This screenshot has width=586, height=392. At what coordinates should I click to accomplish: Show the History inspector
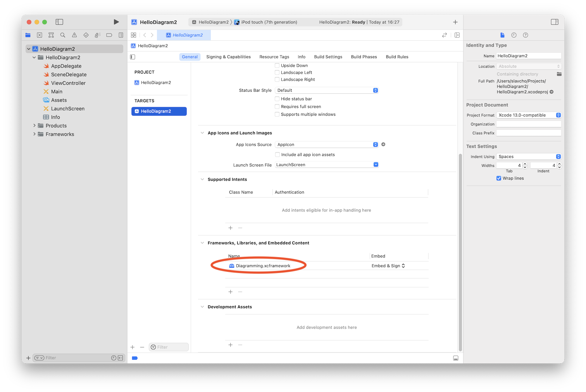[x=514, y=35]
